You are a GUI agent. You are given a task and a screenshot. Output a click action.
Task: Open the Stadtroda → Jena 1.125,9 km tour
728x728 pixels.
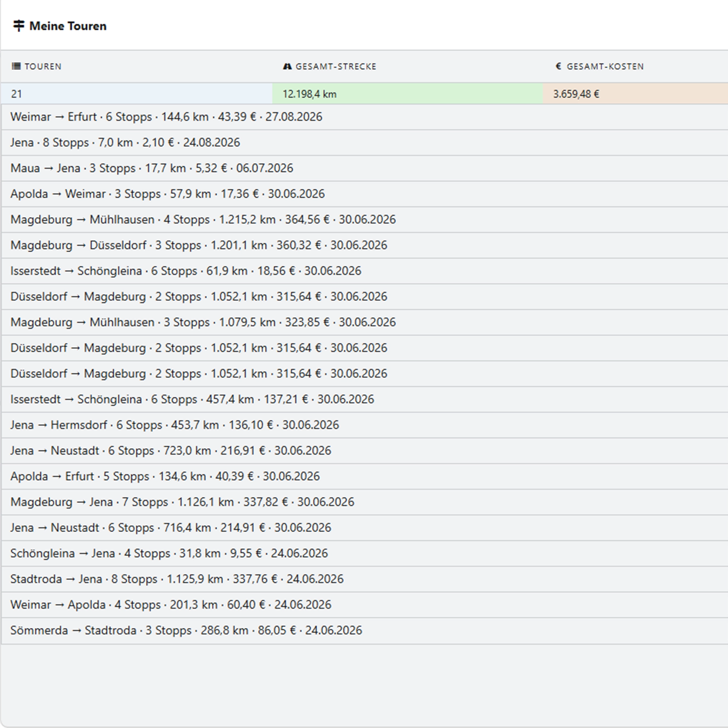(364, 579)
